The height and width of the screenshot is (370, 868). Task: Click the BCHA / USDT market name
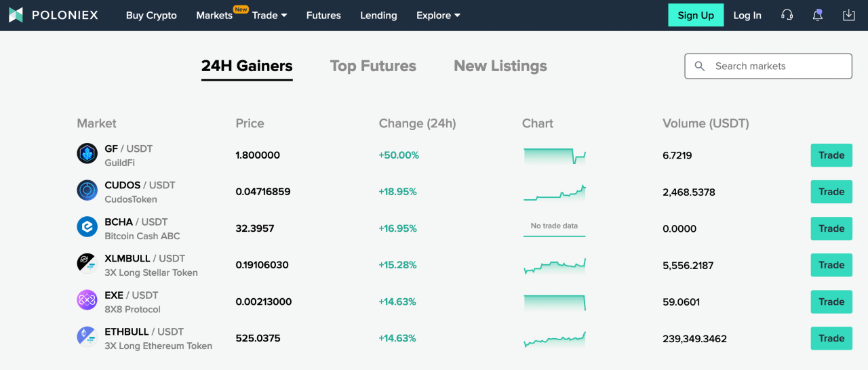pos(136,222)
